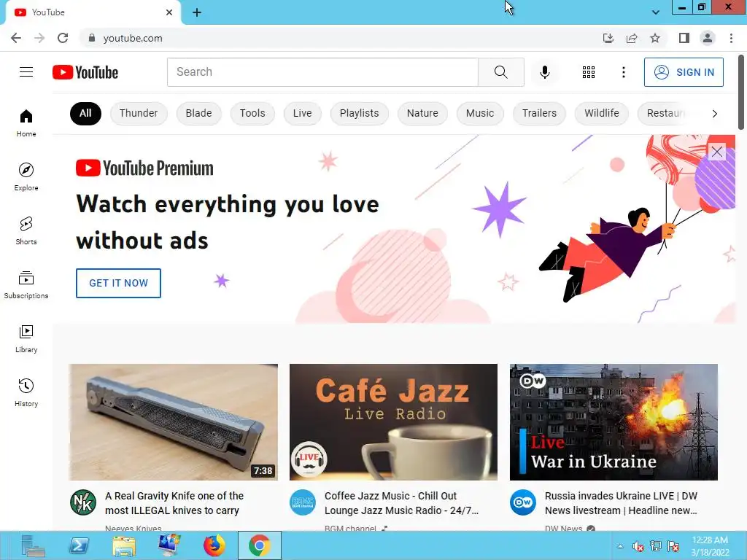Select the Live chip
747x560 pixels.
coord(303,113)
